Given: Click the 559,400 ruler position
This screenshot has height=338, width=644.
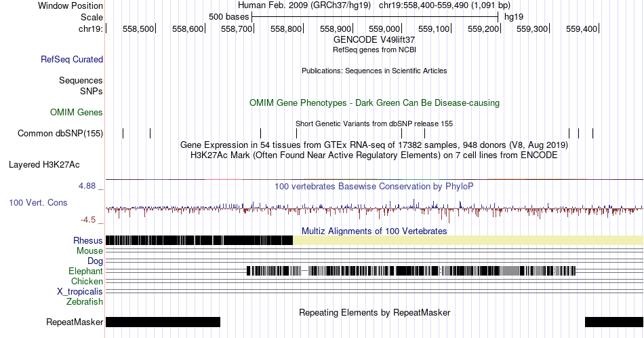Looking at the screenshot, I should click(x=582, y=29).
